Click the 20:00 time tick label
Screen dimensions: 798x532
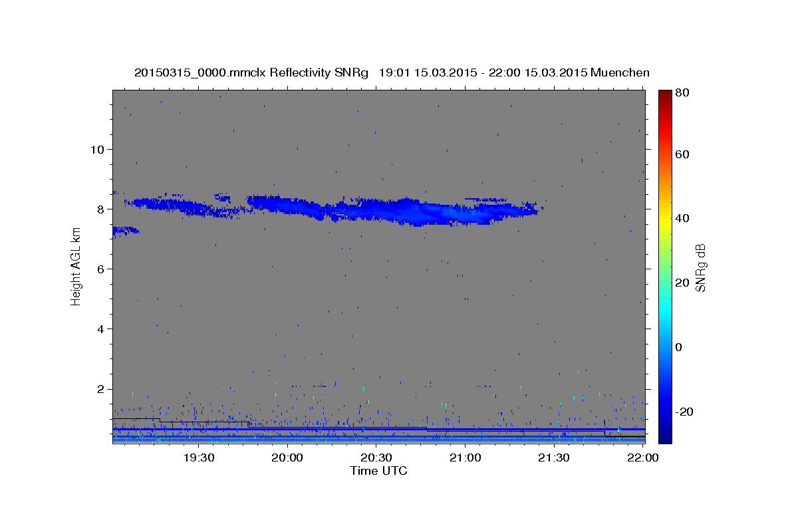point(287,458)
